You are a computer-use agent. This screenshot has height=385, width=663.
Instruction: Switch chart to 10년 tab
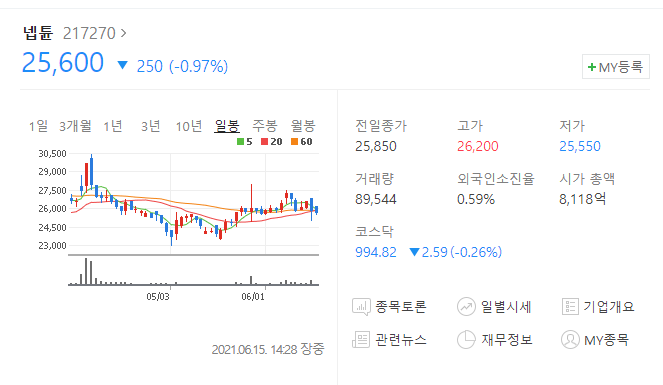(189, 126)
